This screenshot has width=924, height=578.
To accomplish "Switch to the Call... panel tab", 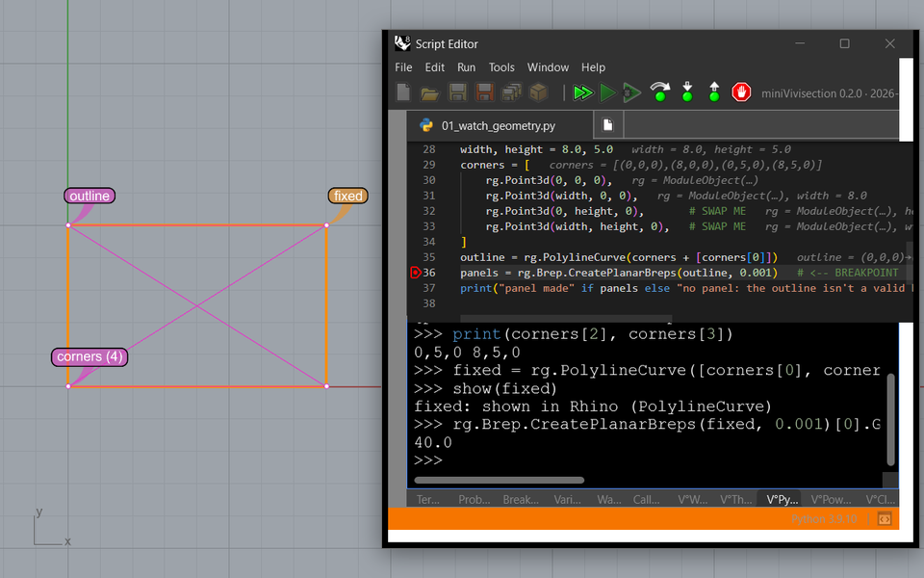I will point(647,500).
